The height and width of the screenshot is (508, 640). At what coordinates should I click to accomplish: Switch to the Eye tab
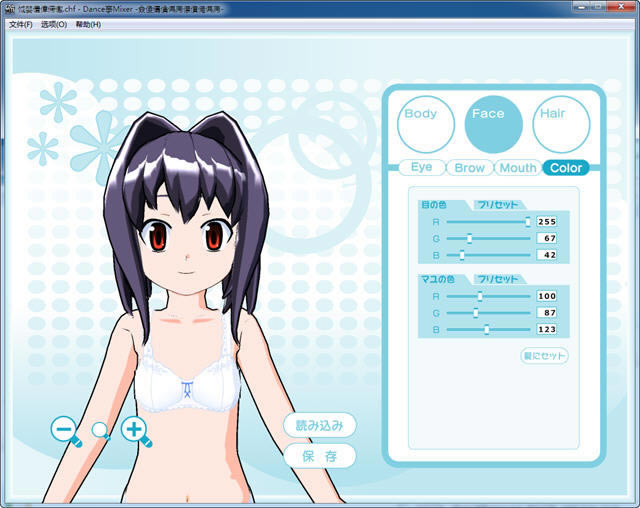pos(421,168)
